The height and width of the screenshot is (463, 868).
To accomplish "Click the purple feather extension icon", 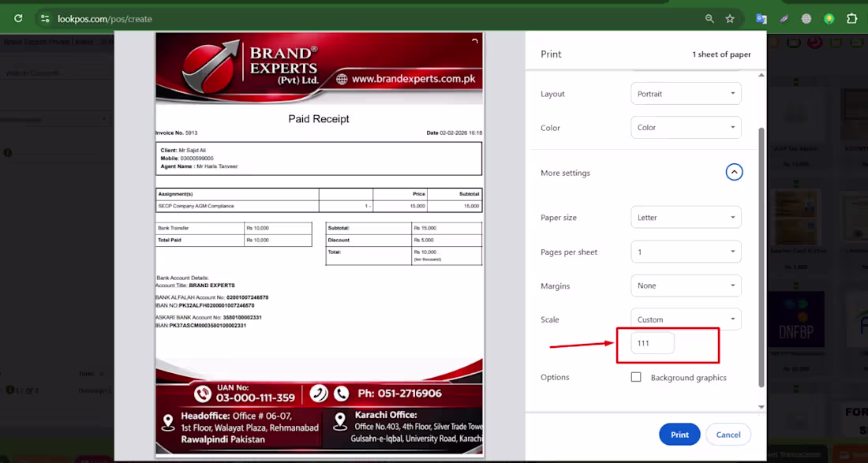I will pos(784,19).
